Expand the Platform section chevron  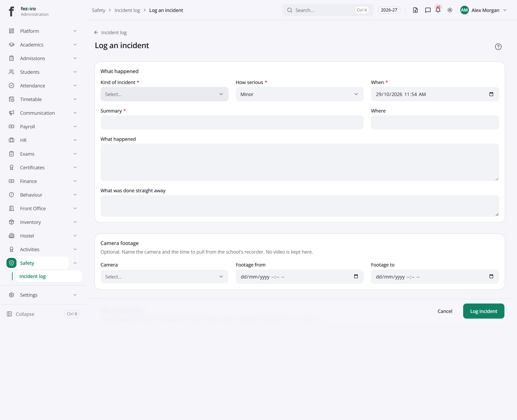(75, 31)
